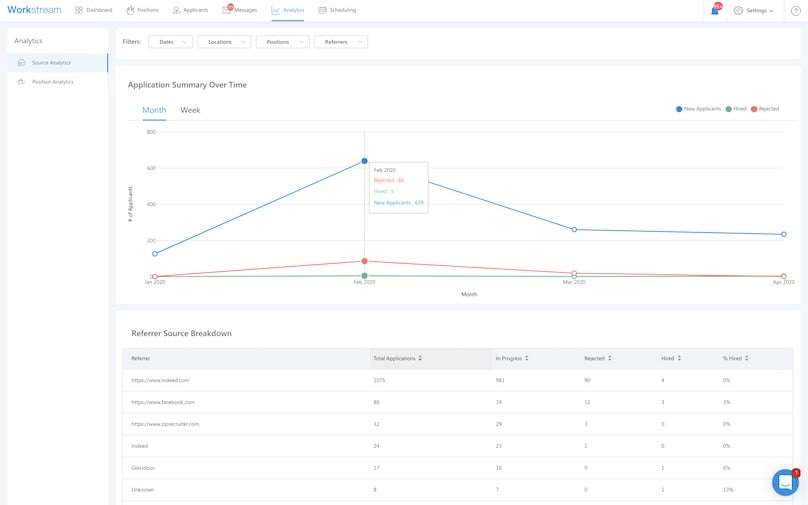Click the Feb 2020 New Applicants data point
Image resolution: width=808 pixels, height=505 pixels.
tap(364, 161)
